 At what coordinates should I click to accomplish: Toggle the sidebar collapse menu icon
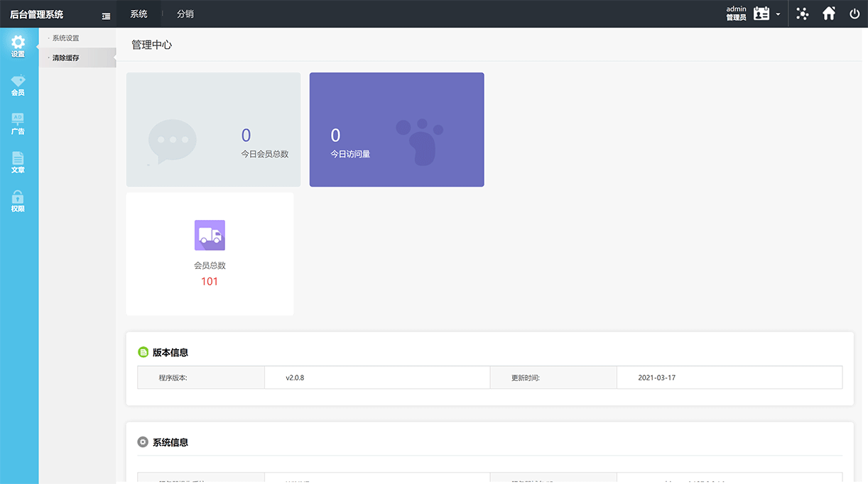(x=106, y=16)
